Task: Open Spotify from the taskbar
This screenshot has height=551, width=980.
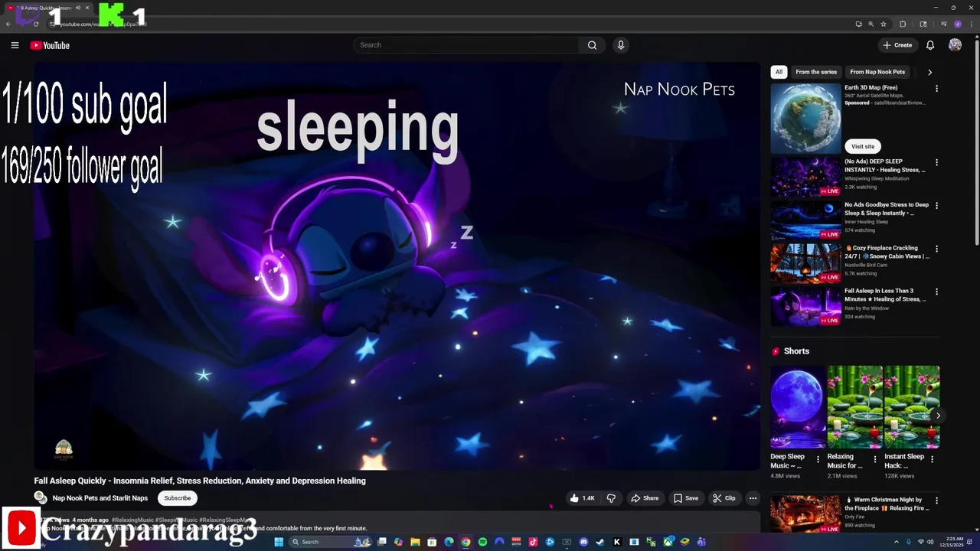Action: pos(482,542)
